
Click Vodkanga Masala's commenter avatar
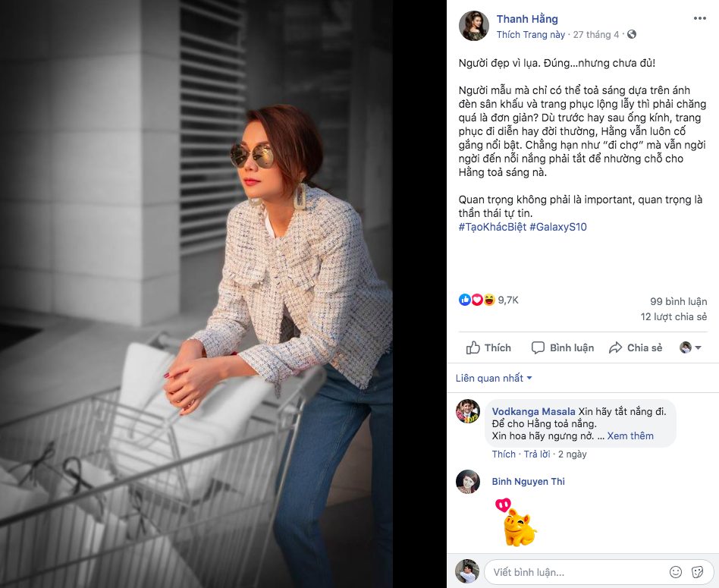[468, 410]
